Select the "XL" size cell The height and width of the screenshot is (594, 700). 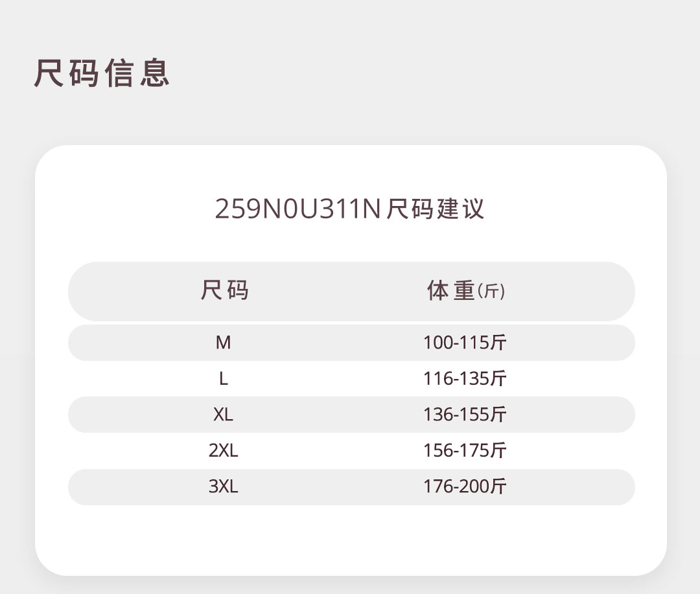coord(223,415)
